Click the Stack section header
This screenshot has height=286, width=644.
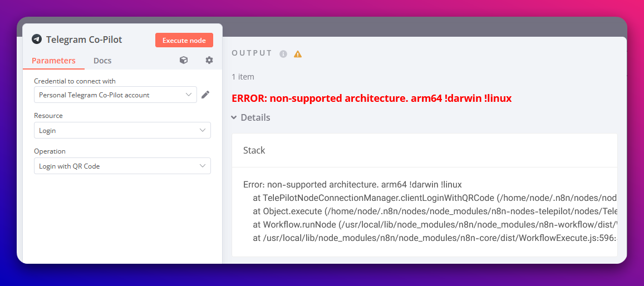pyautogui.click(x=254, y=151)
